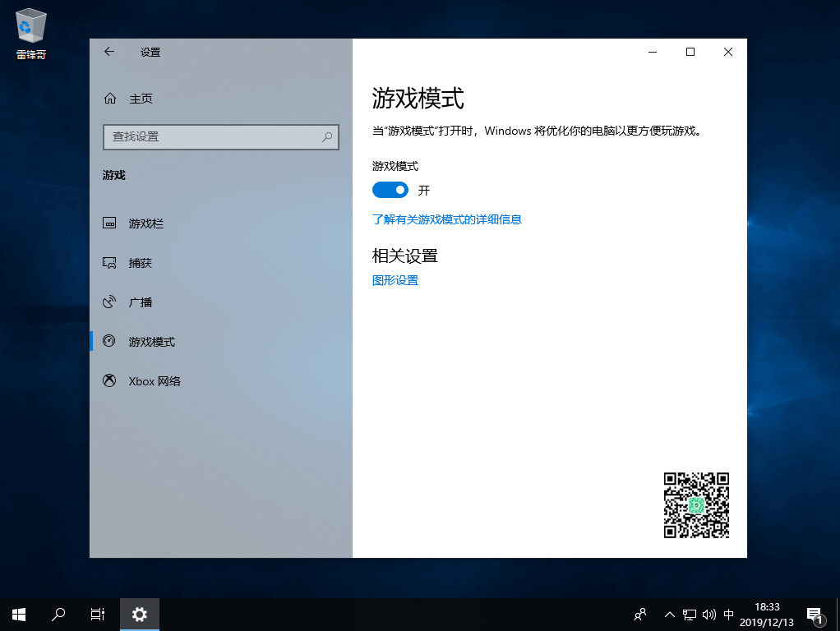Click the magnifier icon in search box
This screenshot has width=840, height=631.
pyautogui.click(x=327, y=137)
